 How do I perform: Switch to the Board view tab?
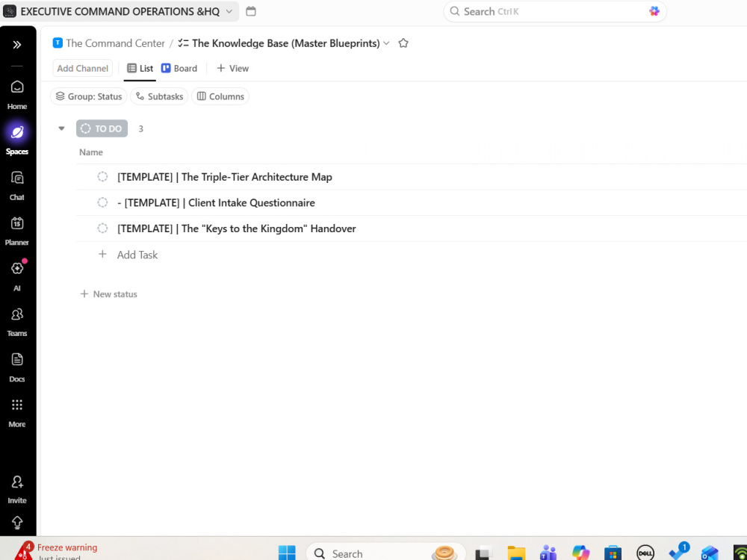pyautogui.click(x=179, y=69)
